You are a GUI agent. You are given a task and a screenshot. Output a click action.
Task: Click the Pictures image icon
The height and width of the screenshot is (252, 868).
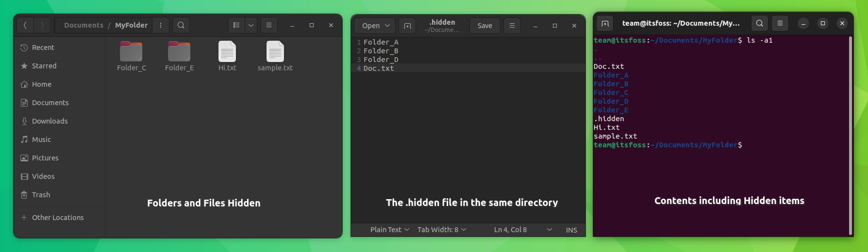(x=24, y=158)
